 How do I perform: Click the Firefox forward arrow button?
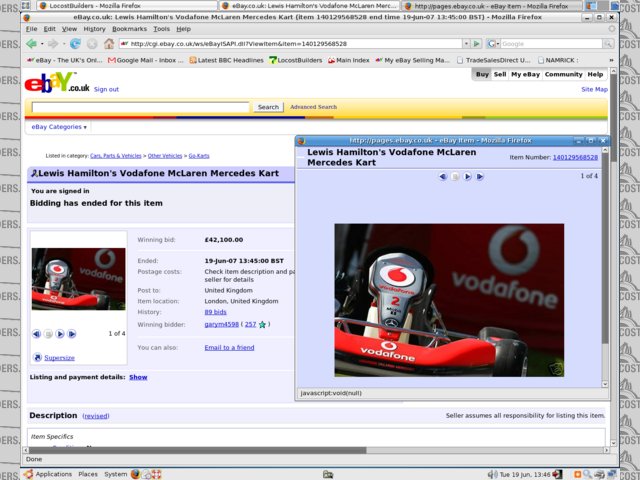[x=53, y=44]
